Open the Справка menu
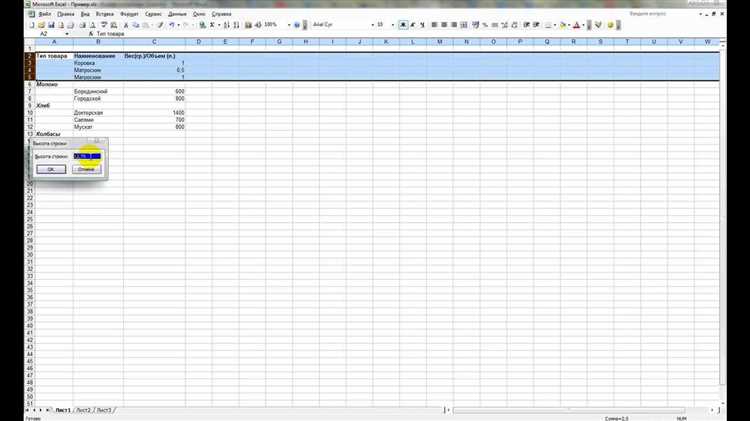Screen dimensions: 750x421 point(221,14)
